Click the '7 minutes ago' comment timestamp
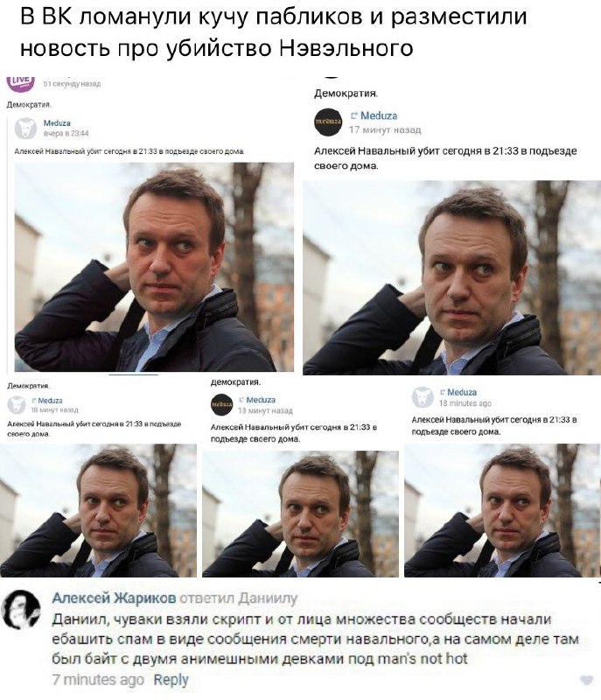Screen dimensions: 601x700 pyautogui.click(x=98, y=680)
